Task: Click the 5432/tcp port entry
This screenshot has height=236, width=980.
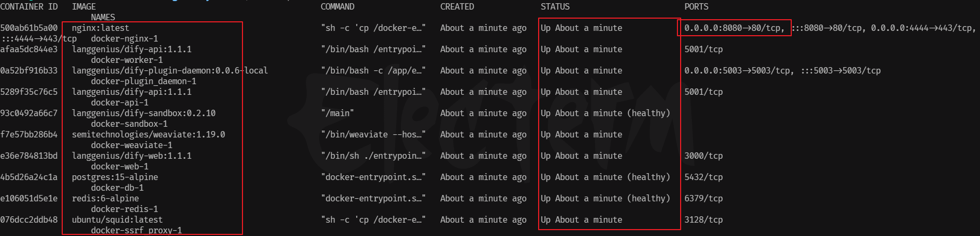Action: tap(703, 177)
